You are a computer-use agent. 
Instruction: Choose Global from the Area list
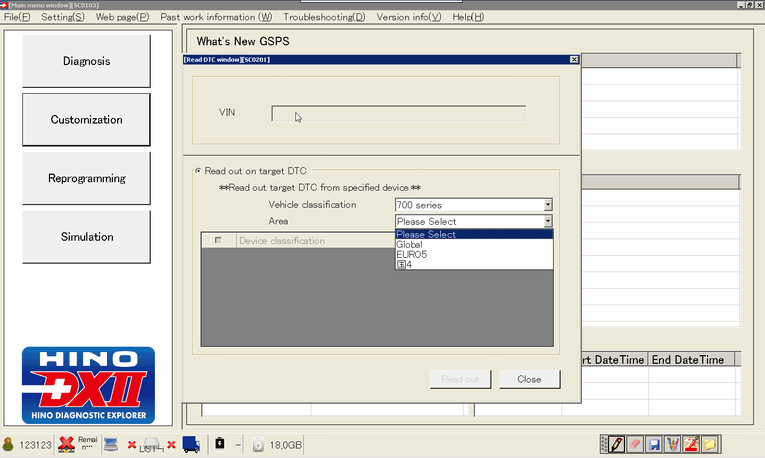tap(409, 244)
